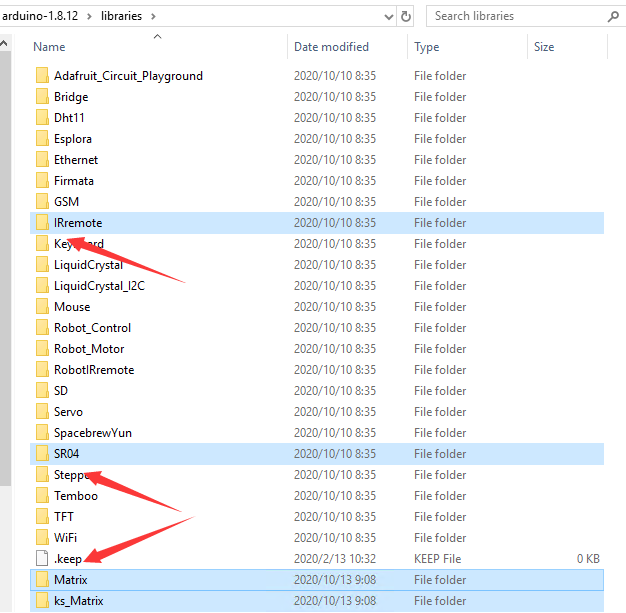Image resolution: width=626 pixels, height=613 pixels.
Task: Click the scroll up arrow in left pane
Action: 4,44
